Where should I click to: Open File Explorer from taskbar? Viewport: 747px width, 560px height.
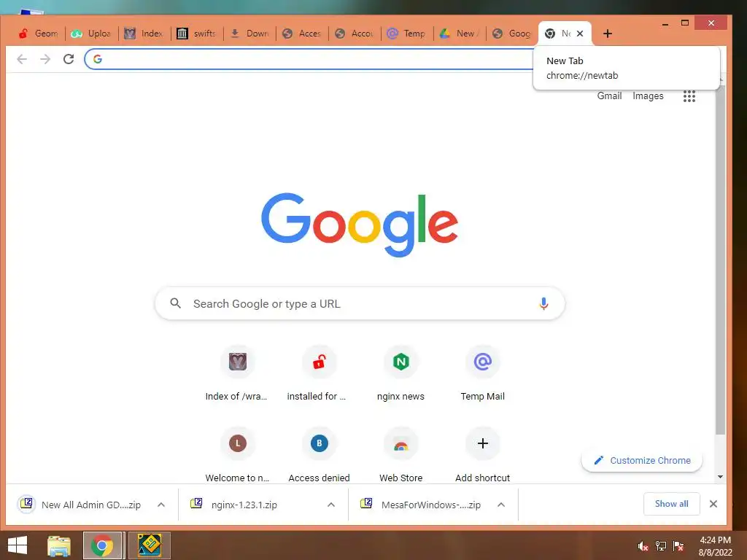pyautogui.click(x=59, y=545)
